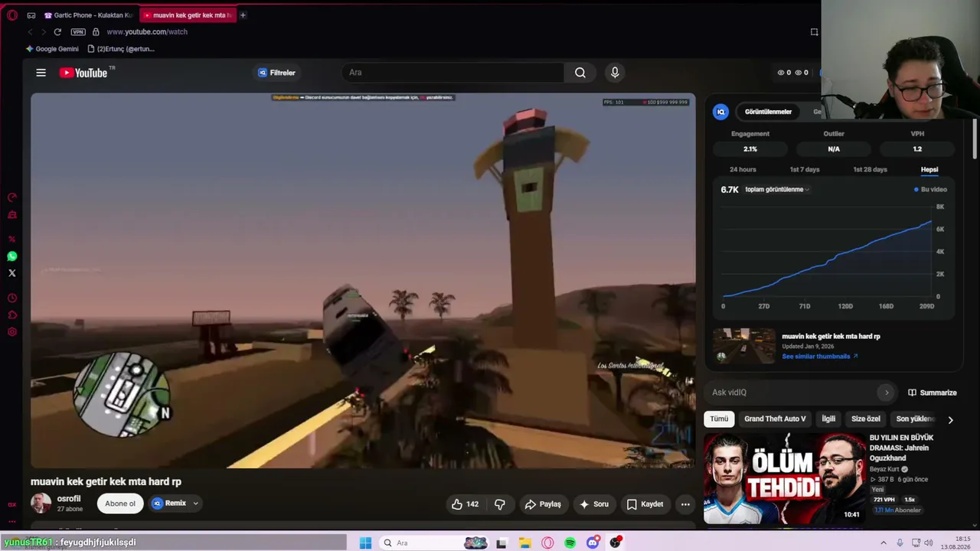The image size is (980, 551).
Task: Open the Google Gemini bookmark
Action: tap(52, 49)
